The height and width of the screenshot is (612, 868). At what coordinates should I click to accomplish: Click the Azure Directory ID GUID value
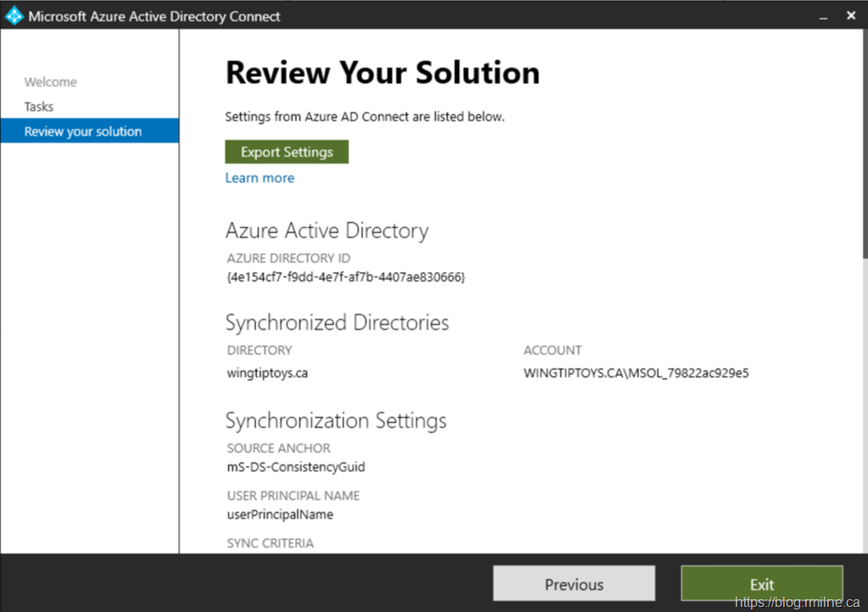tap(346, 277)
